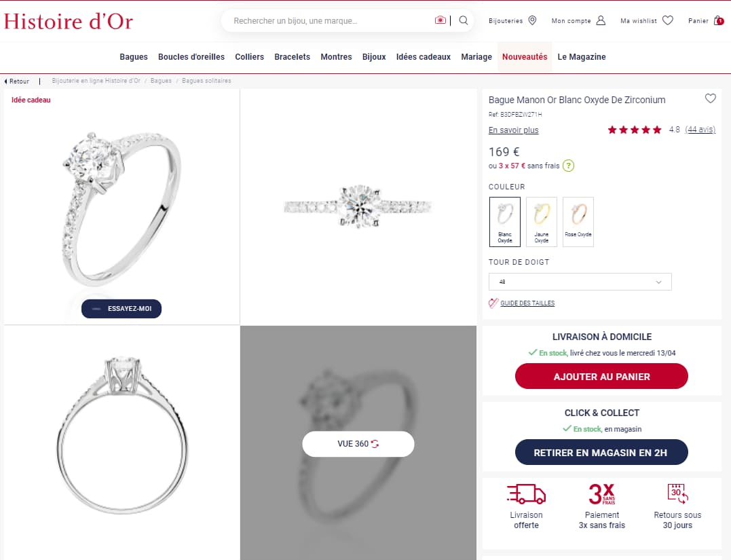Open Ma wishlist heart icon

(668, 20)
